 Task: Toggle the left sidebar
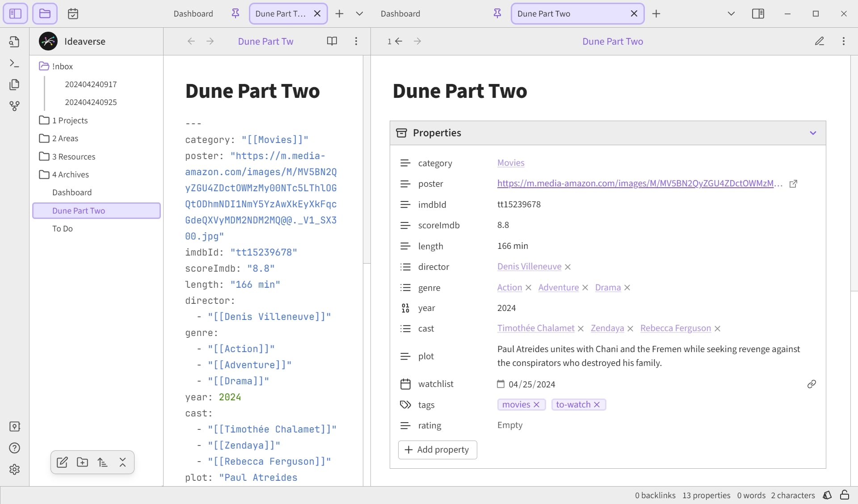tap(15, 14)
